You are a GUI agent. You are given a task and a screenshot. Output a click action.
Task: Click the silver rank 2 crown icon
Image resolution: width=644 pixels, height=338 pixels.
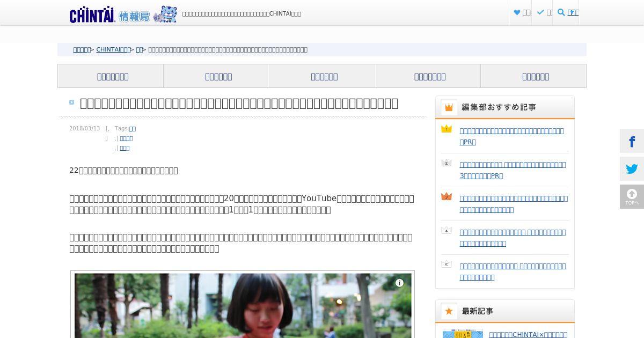447,163
